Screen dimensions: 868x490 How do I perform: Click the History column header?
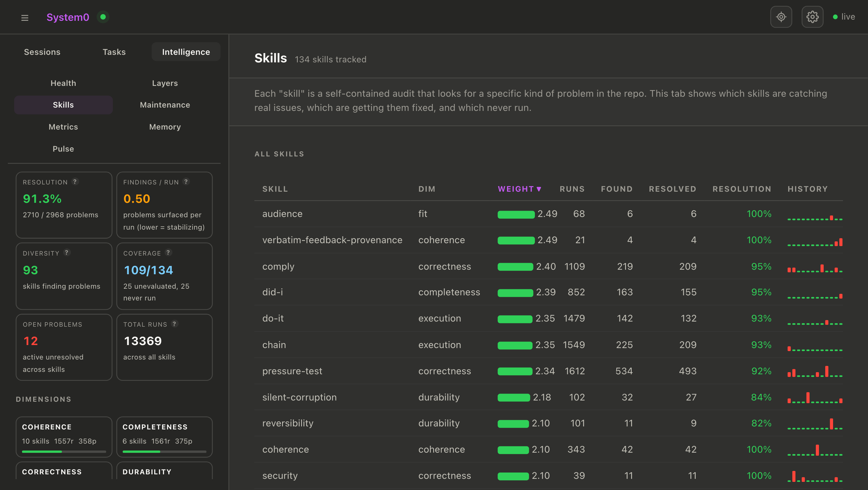pyautogui.click(x=807, y=189)
